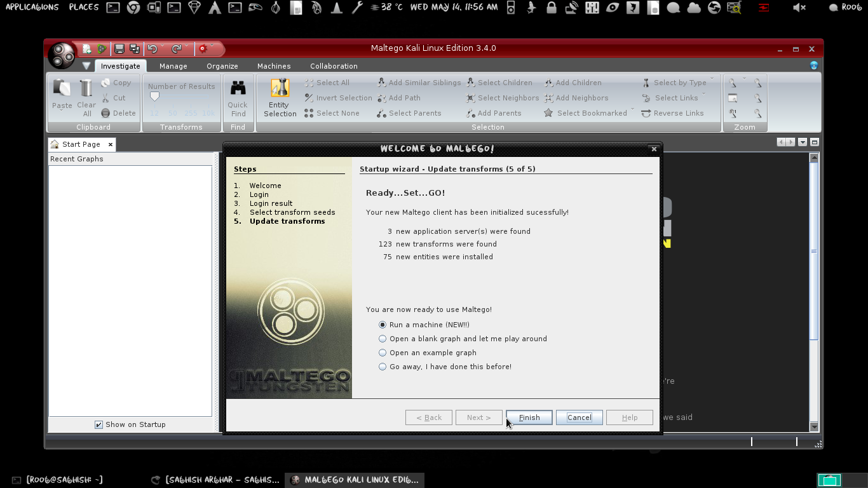868x488 pixels.
Task: Close the Welcome to Maltego dialog
Action: (654, 149)
